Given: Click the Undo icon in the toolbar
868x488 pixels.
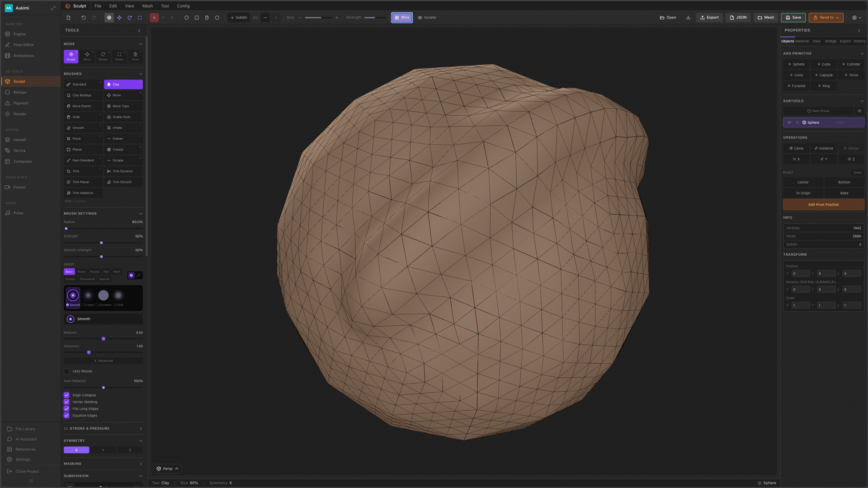Looking at the screenshot, I should [x=84, y=18].
